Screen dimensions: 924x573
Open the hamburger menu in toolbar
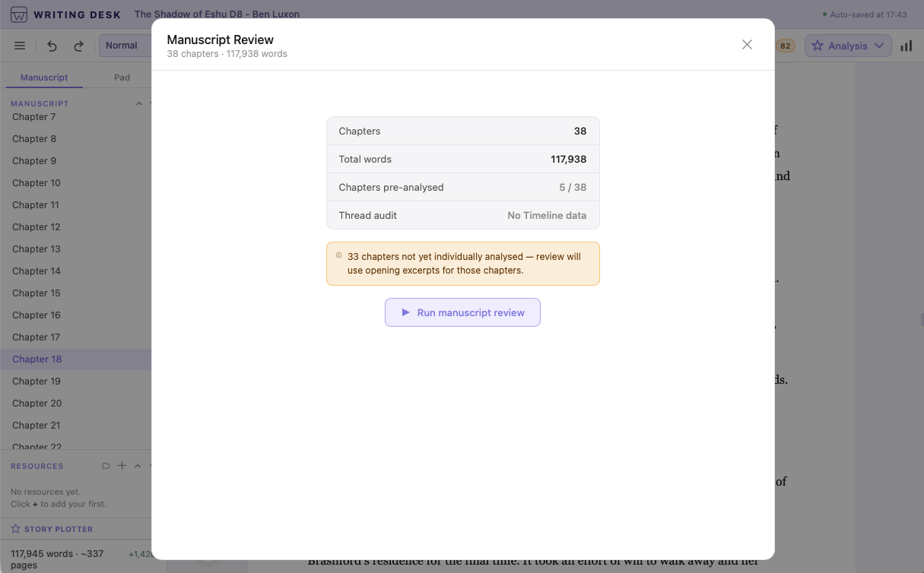click(20, 46)
